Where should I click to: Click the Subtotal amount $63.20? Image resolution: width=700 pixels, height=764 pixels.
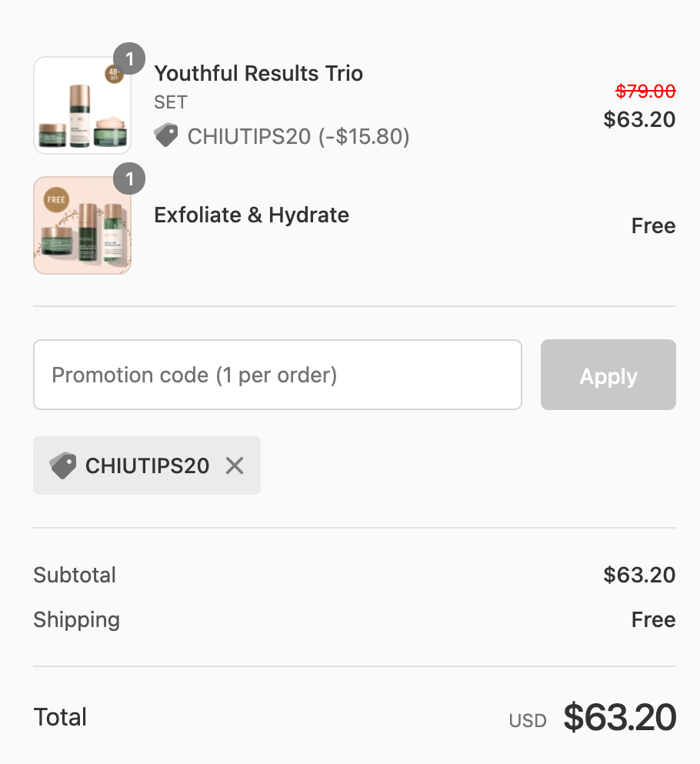pyautogui.click(x=639, y=575)
